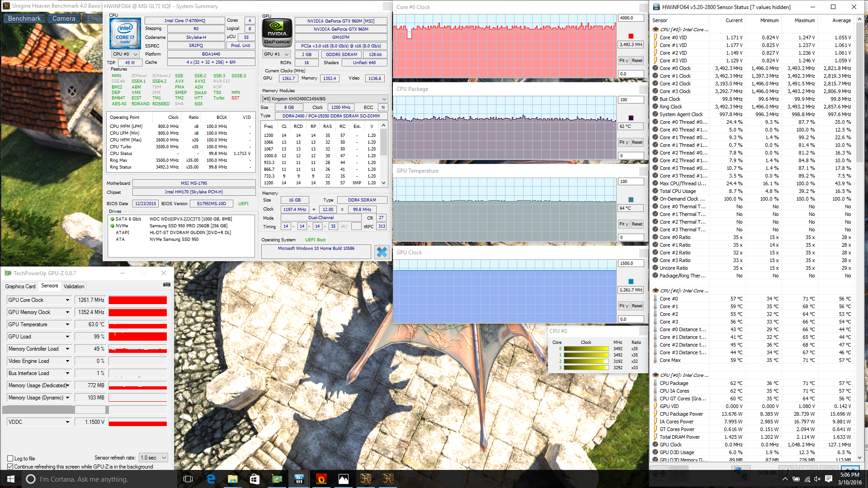Click Reset on the CPU Package graph
This screenshot has height=488, width=868.
click(637, 142)
